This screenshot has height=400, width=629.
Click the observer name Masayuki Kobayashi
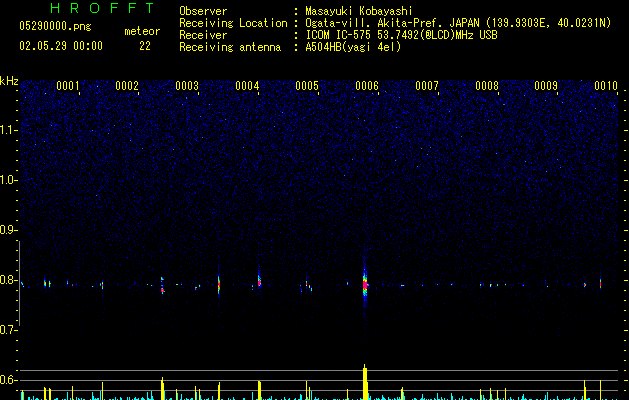pos(359,11)
